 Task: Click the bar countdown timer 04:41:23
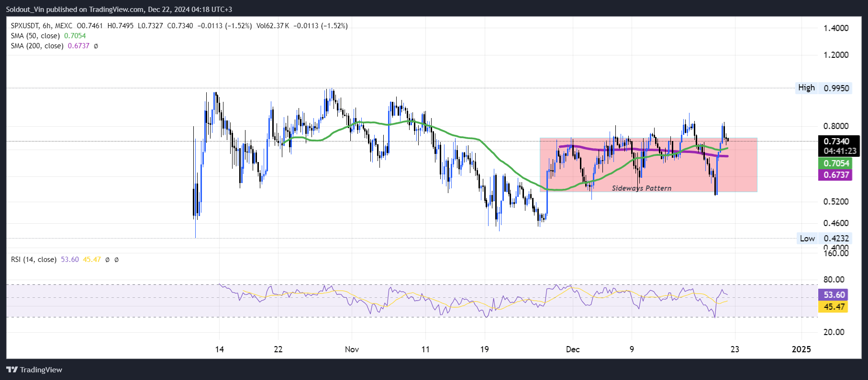pyautogui.click(x=840, y=151)
